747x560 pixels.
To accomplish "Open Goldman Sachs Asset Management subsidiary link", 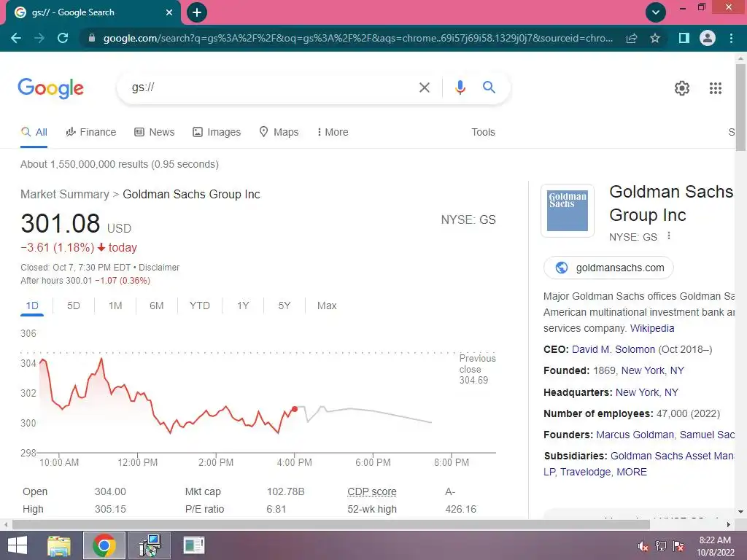I will click(672, 456).
